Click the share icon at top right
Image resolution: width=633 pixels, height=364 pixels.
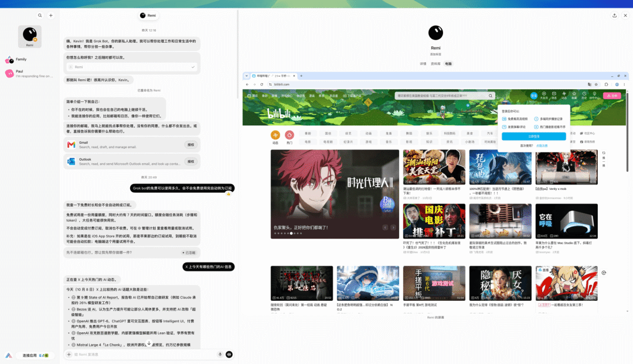point(614,15)
